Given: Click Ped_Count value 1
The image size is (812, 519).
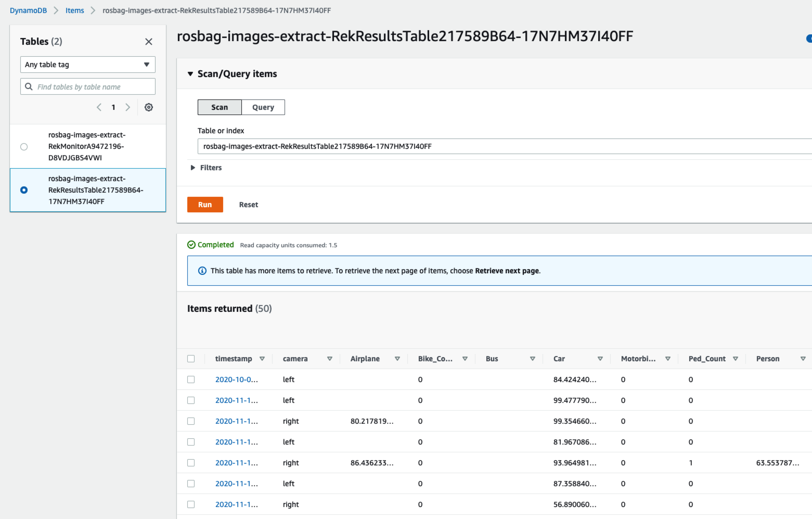Looking at the screenshot, I should (x=691, y=463).
